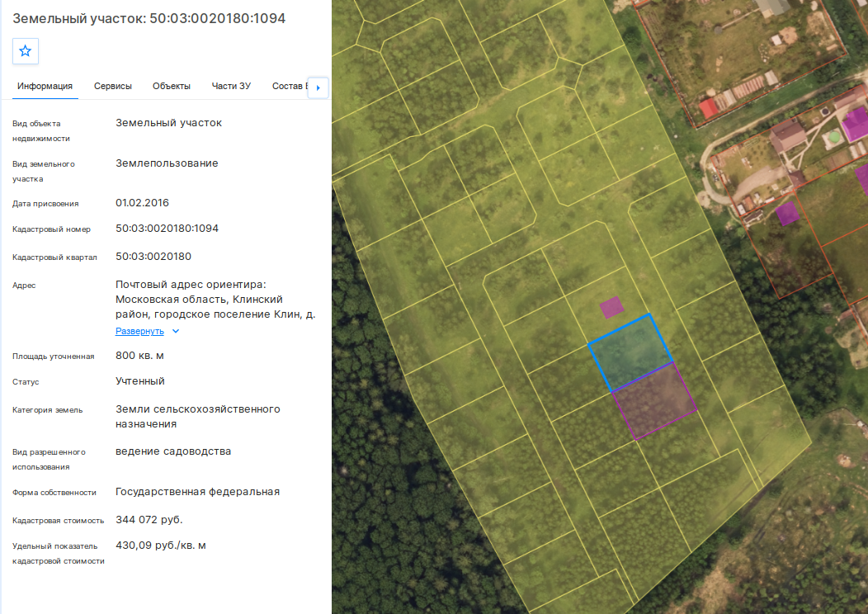Open the Объекты tab
The image size is (868, 614).
click(172, 87)
